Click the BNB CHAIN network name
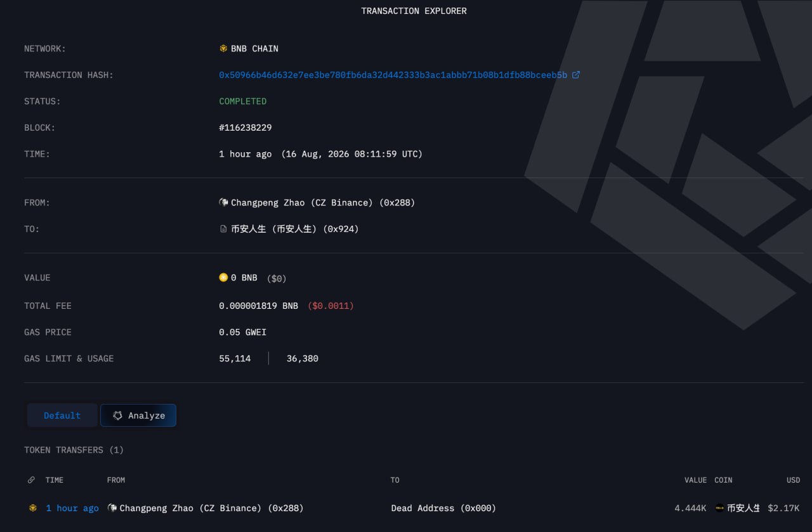812x532 pixels. pyautogui.click(x=254, y=48)
